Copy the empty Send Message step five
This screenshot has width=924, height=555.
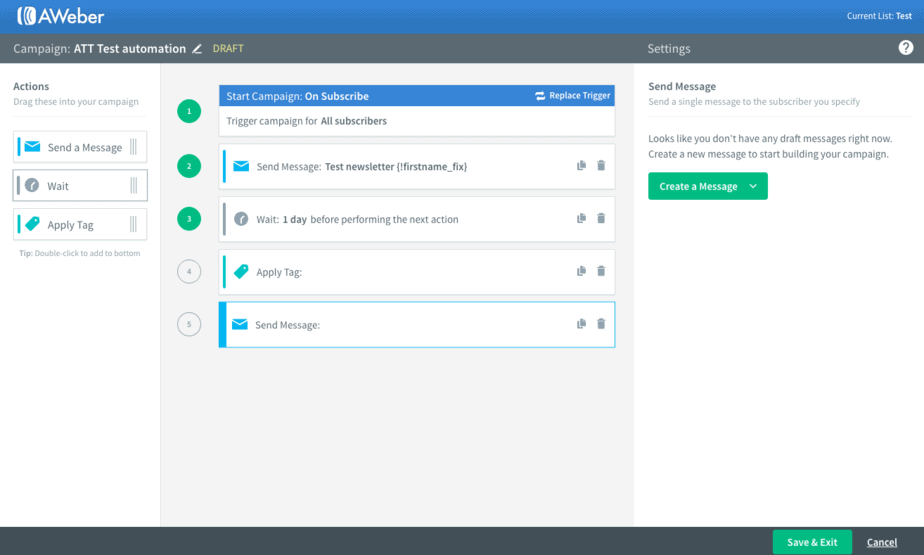tap(581, 324)
